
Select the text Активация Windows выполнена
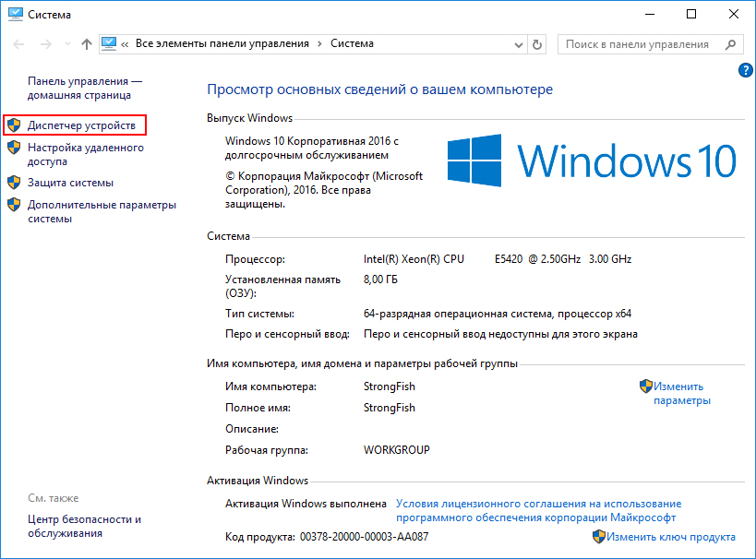pos(306,504)
